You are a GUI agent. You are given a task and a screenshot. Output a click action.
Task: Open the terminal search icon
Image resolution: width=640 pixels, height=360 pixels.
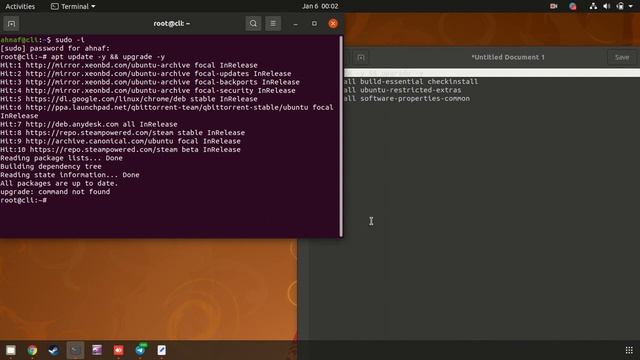(253, 23)
